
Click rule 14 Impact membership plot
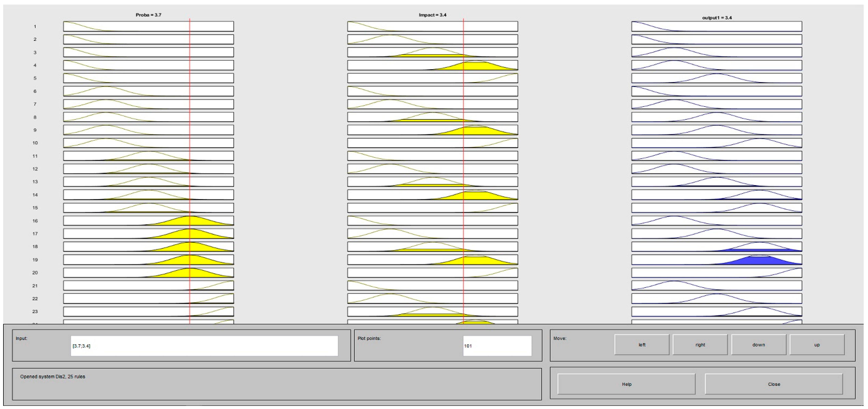[432, 195]
